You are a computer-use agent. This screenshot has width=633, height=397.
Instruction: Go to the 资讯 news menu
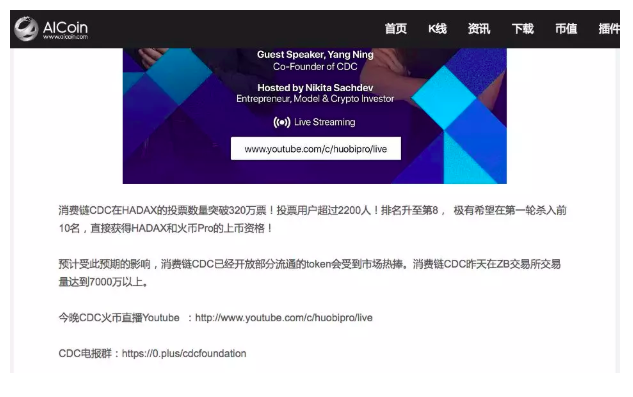479,29
